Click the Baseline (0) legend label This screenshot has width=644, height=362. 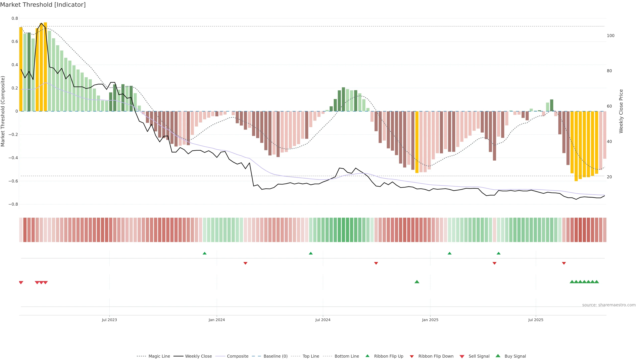pos(275,356)
